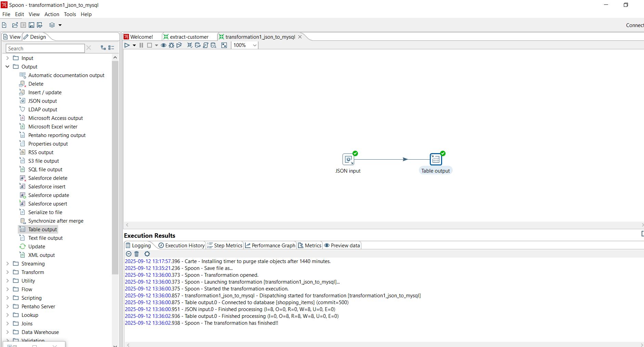Expand the Flow folder
The image size is (644, 347).
[x=8, y=289]
